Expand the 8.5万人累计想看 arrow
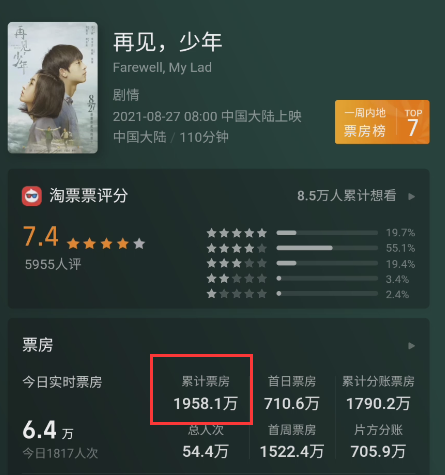This screenshot has width=445, height=475. point(412,196)
